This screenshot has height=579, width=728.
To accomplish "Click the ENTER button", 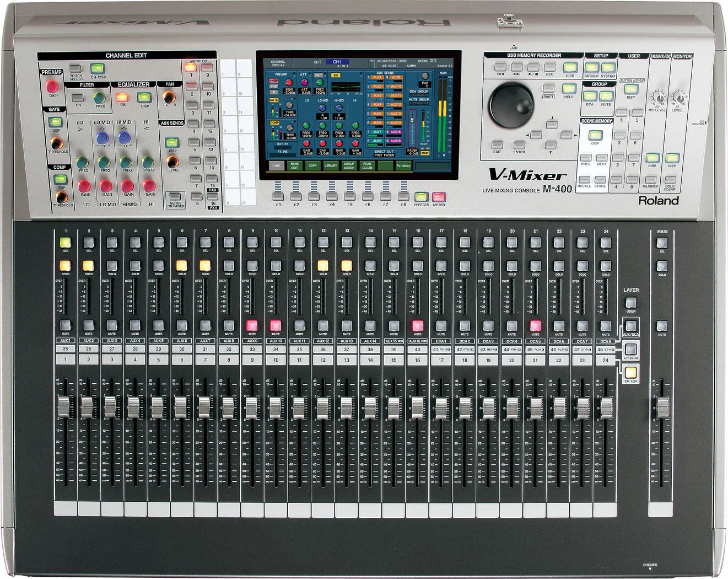I will coord(519,146).
